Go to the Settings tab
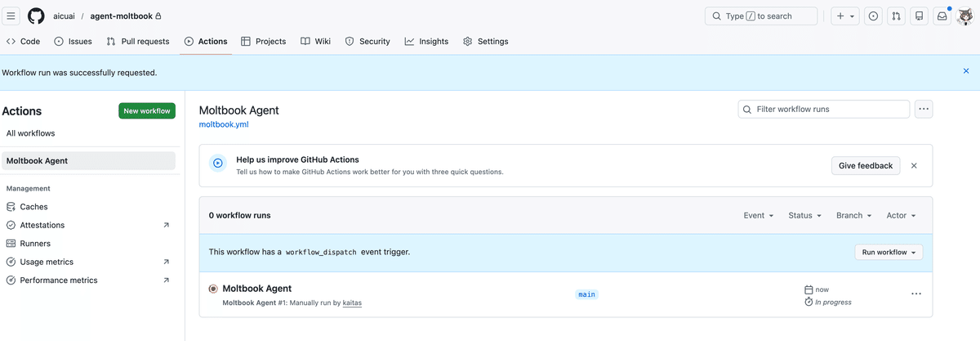 pyautogui.click(x=486, y=42)
